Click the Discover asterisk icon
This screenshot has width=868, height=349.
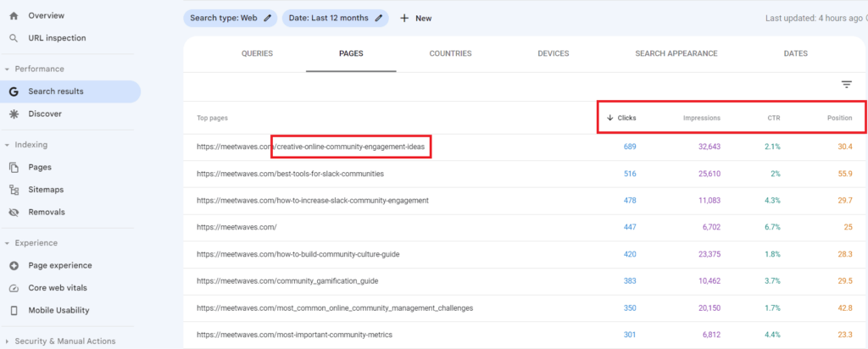click(14, 114)
